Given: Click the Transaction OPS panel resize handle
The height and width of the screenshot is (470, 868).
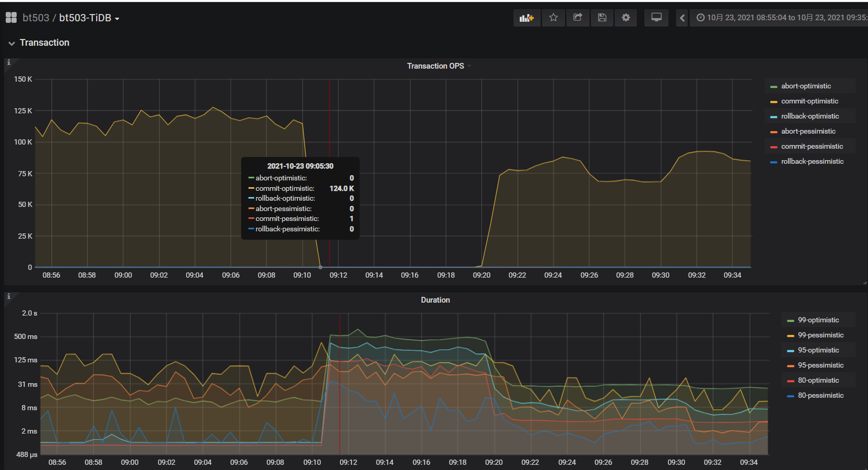Looking at the screenshot, I should pyautogui.click(x=864, y=282).
